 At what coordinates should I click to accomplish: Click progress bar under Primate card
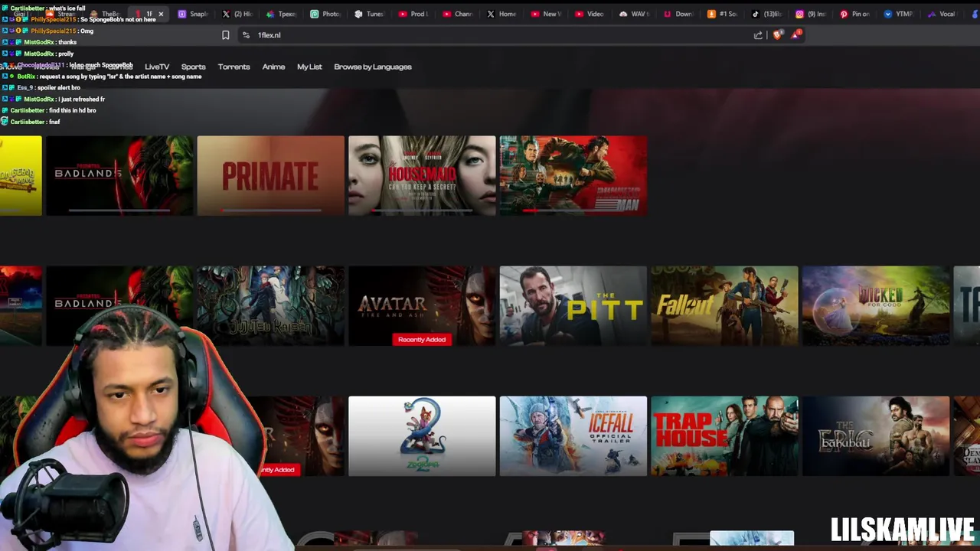pos(270,210)
